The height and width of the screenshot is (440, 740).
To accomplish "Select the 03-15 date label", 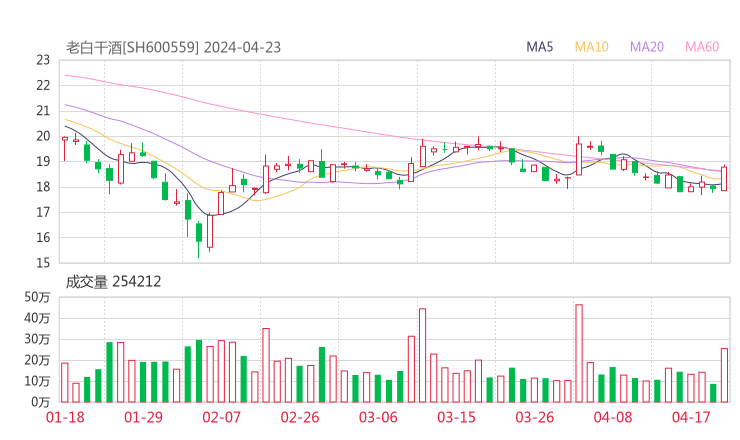I will [x=456, y=417].
